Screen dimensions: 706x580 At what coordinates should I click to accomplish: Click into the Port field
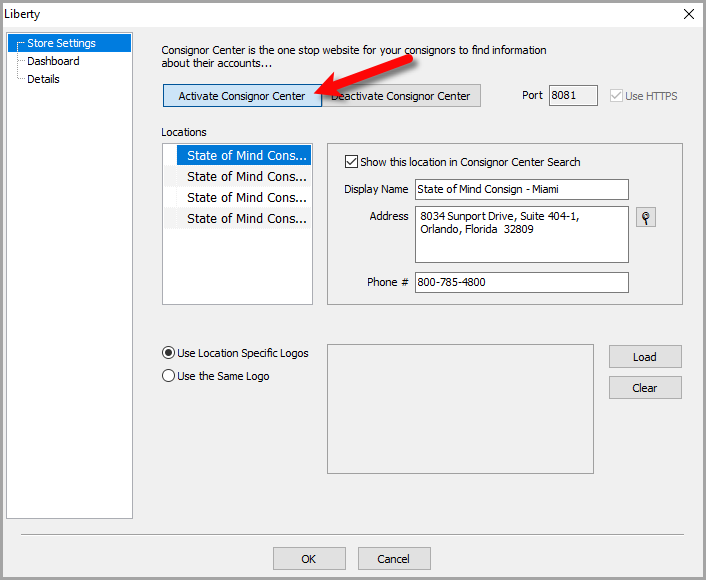573,95
